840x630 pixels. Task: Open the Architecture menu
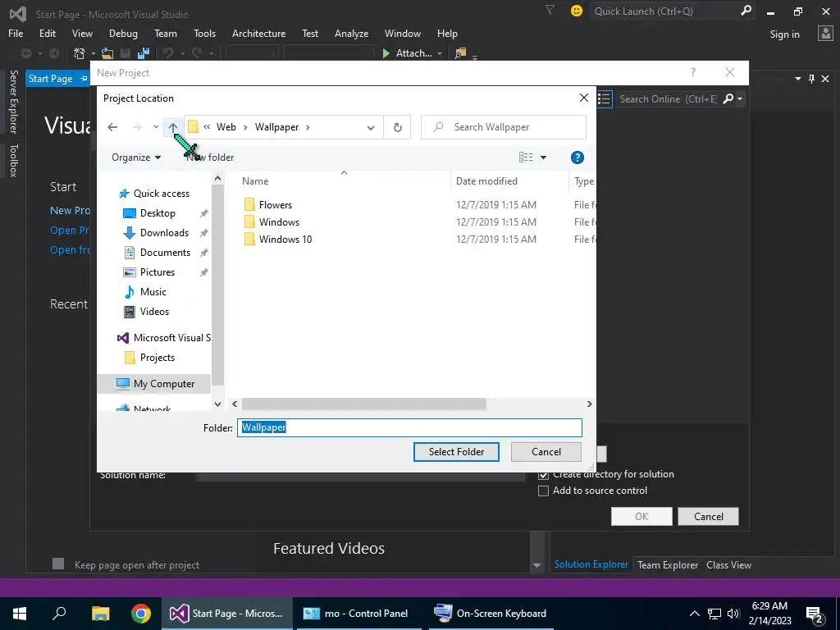(258, 33)
